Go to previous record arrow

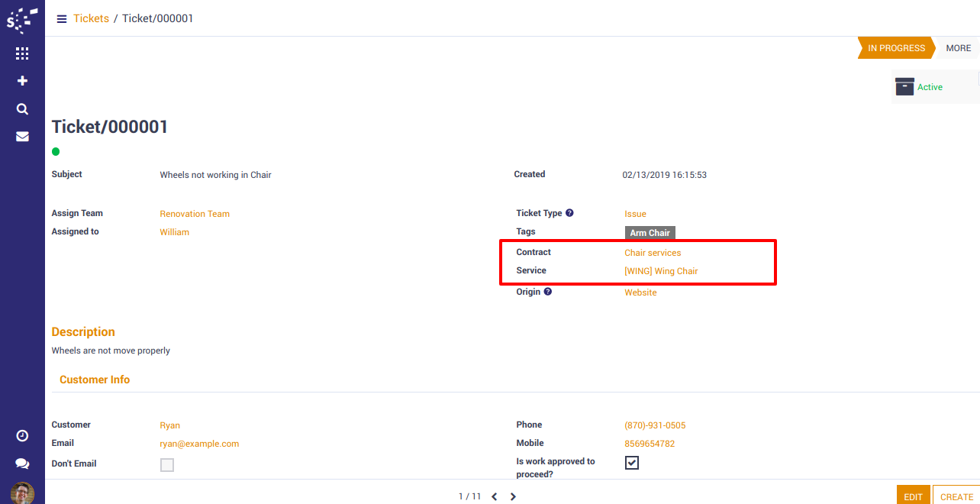click(x=495, y=496)
